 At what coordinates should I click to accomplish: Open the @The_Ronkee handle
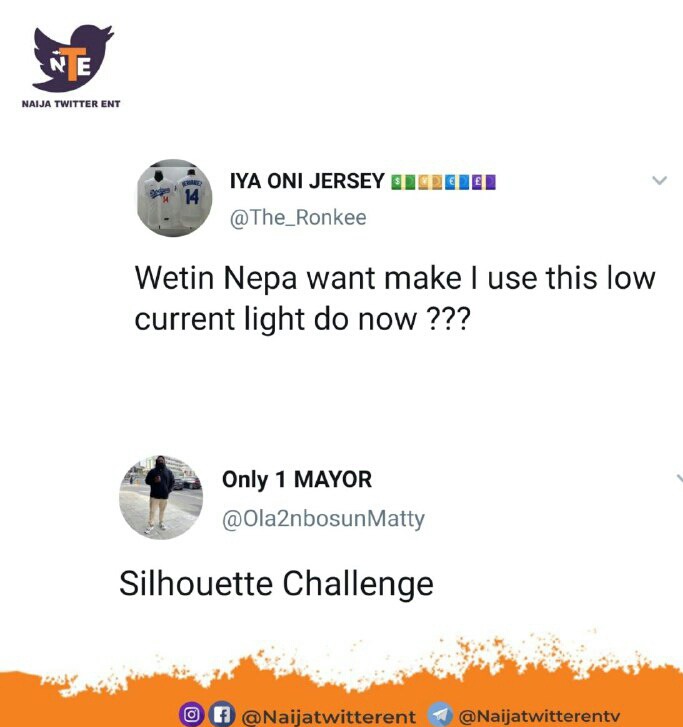click(298, 217)
